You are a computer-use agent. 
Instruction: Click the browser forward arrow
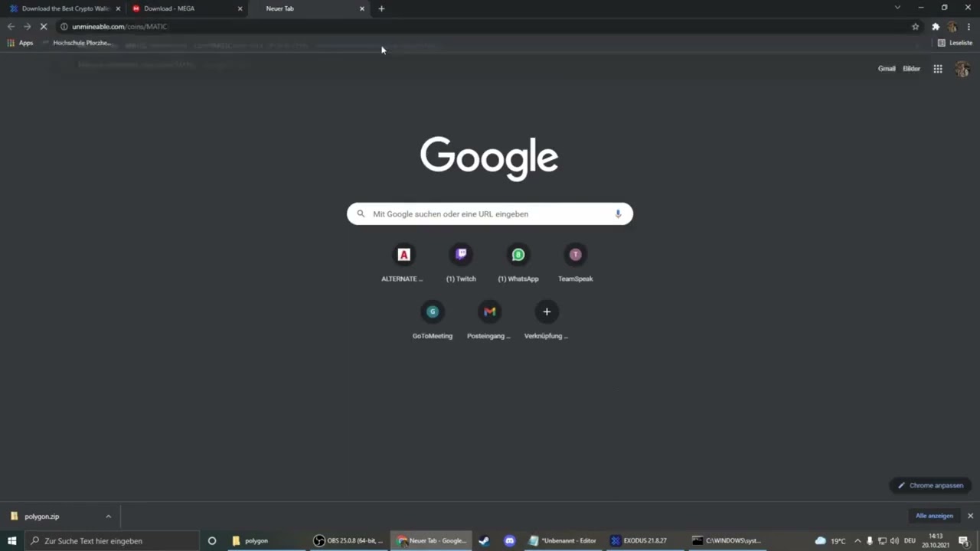[x=27, y=26]
